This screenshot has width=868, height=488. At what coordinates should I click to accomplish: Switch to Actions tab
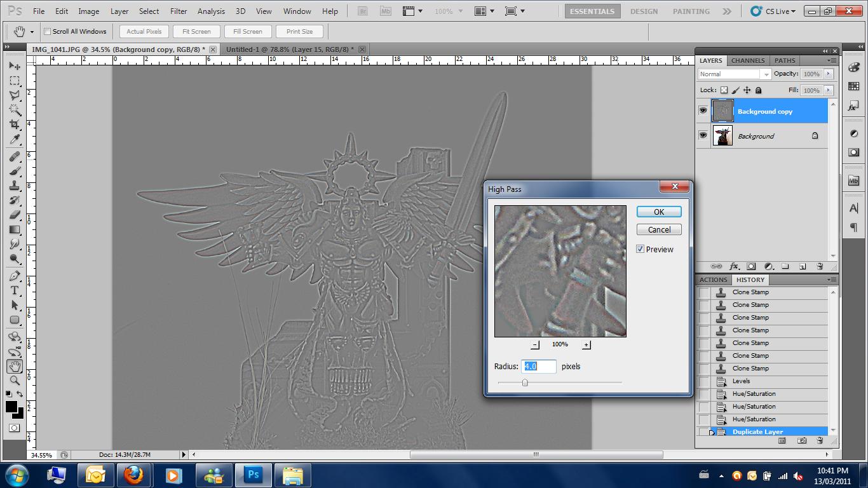[713, 280]
